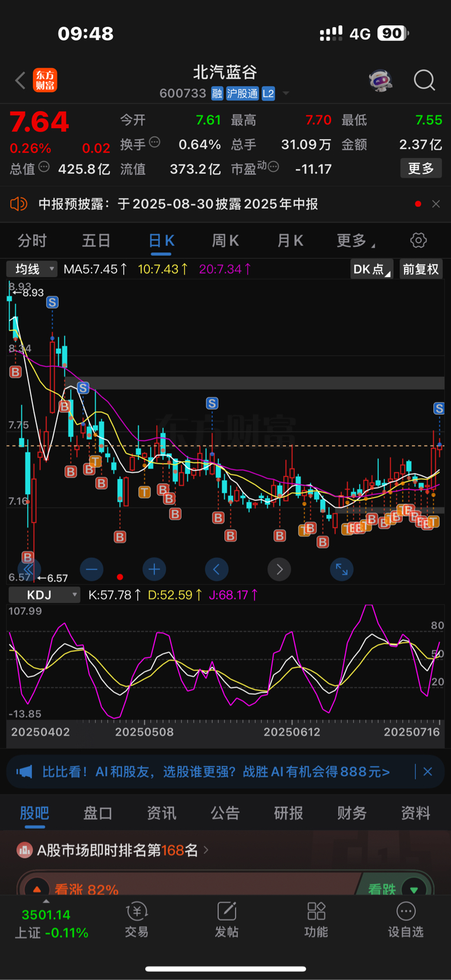Tap the search magnifier icon
Viewport: 451px width, 980px height.
click(x=424, y=80)
